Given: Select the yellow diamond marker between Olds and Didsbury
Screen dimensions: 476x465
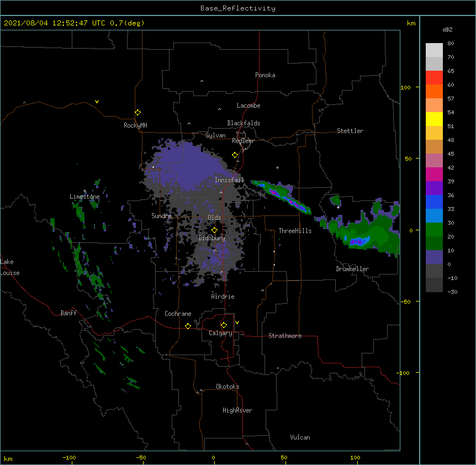Looking at the screenshot, I should (x=214, y=230).
